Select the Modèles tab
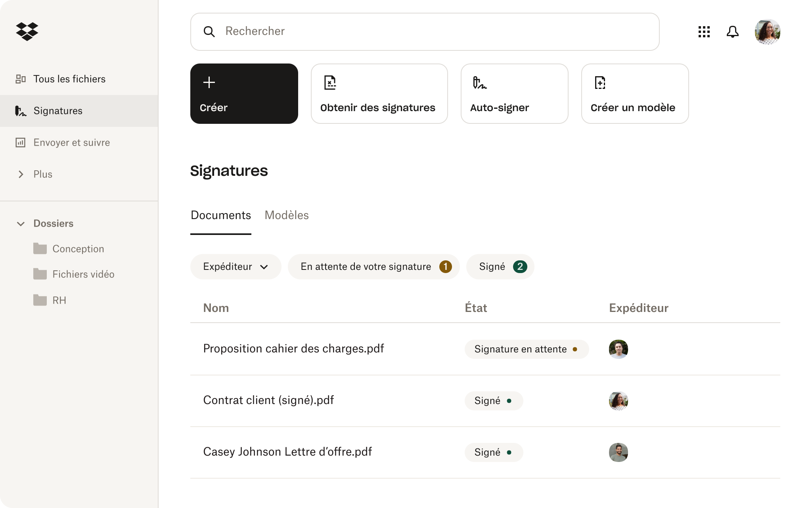Image resolution: width=812 pixels, height=508 pixels. click(287, 215)
